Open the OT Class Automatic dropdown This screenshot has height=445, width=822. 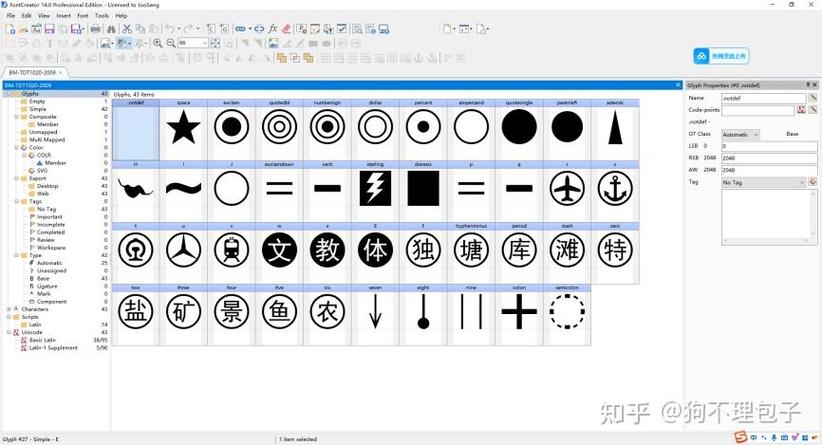[x=740, y=135]
